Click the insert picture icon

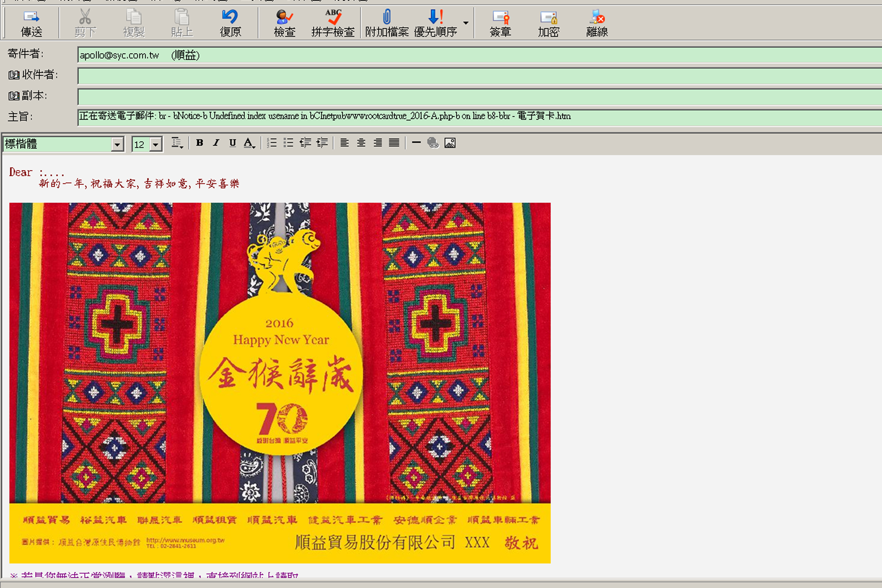coord(450,143)
